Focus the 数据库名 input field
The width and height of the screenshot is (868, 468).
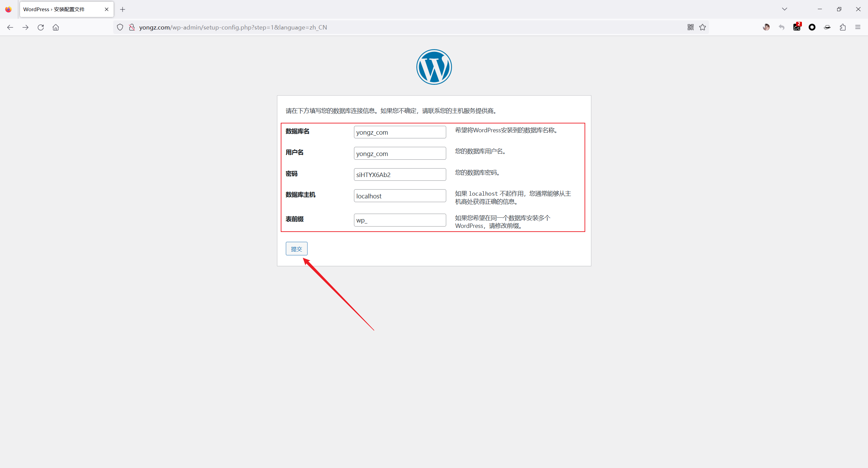click(x=400, y=132)
